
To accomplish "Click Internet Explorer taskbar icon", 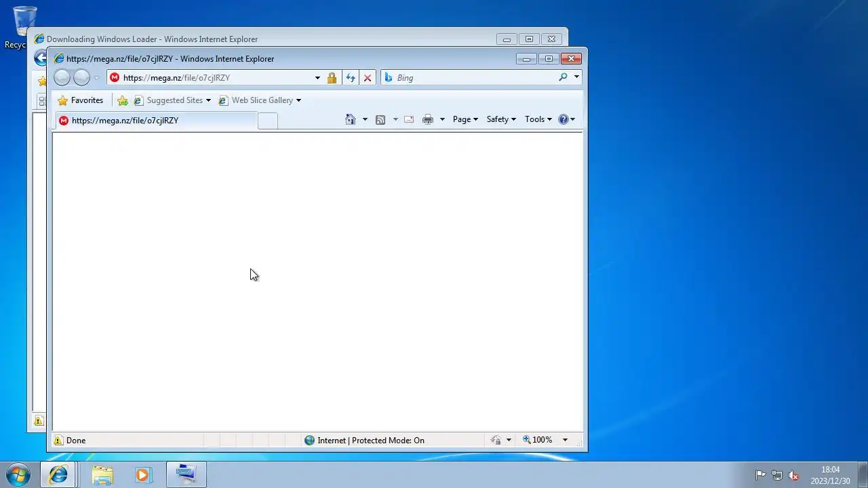I will point(58,474).
